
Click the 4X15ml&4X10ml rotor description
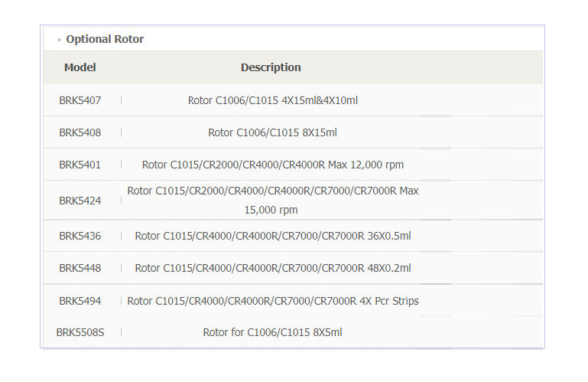point(273,100)
